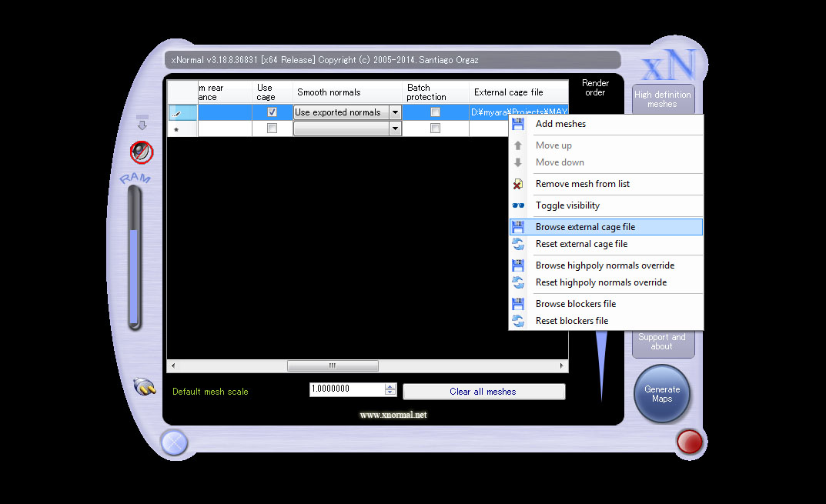Click the red round exit button
Screen dimensions: 826x504
(x=690, y=442)
